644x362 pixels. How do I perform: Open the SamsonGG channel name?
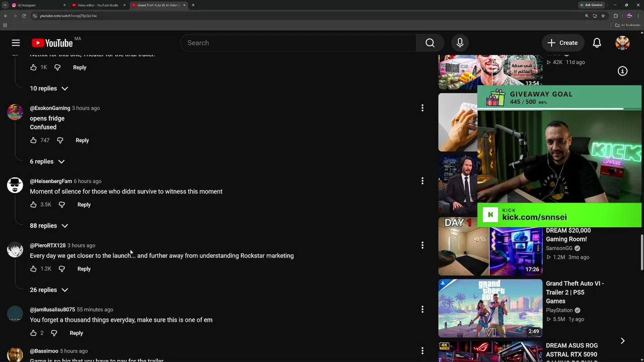[x=559, y=248]
